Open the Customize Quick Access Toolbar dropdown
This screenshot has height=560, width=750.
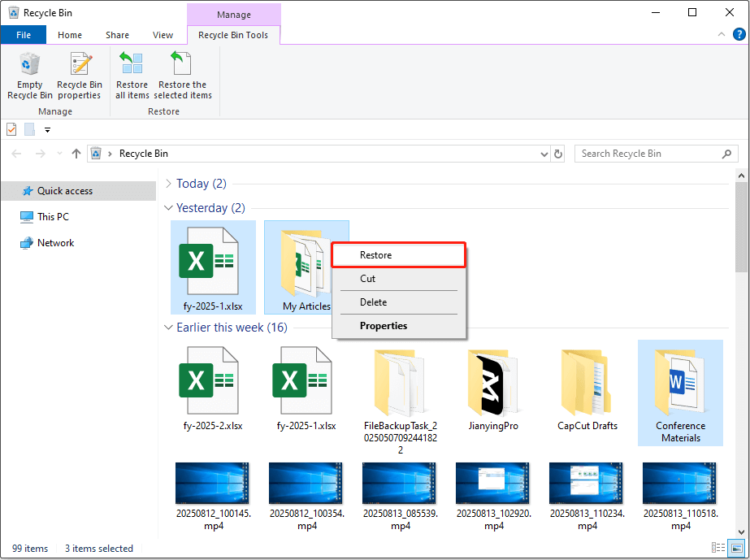pyautogui.click(x=47, y=129)
